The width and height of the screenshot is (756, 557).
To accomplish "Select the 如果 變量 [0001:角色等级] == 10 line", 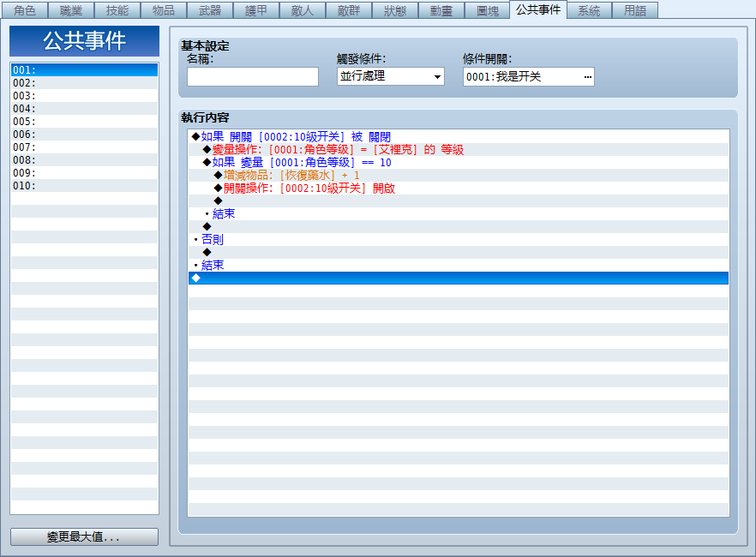I will (x=459, y=162).
